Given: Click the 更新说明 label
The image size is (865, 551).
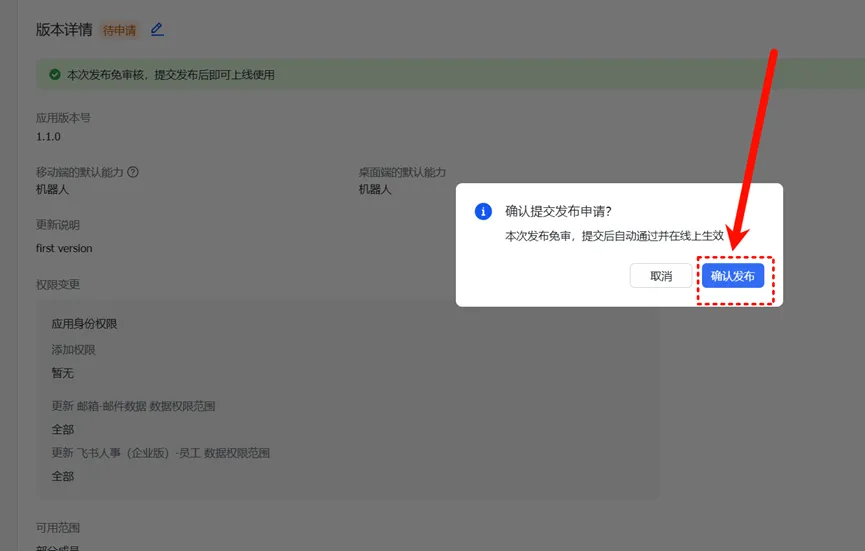Looking at the screenshot, I should pyautogui.click(x=58, y=225).
